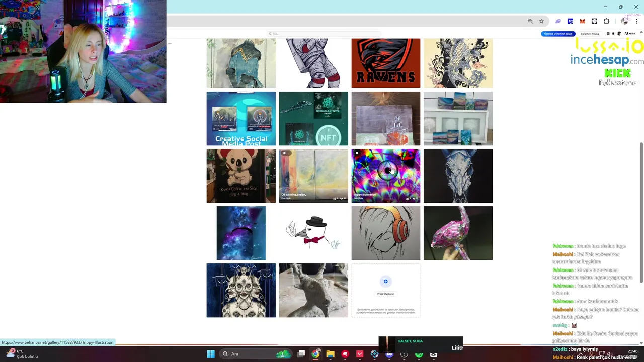Open the headphones sketch project
The image size is (644, 362).
(x=385, y=233)
